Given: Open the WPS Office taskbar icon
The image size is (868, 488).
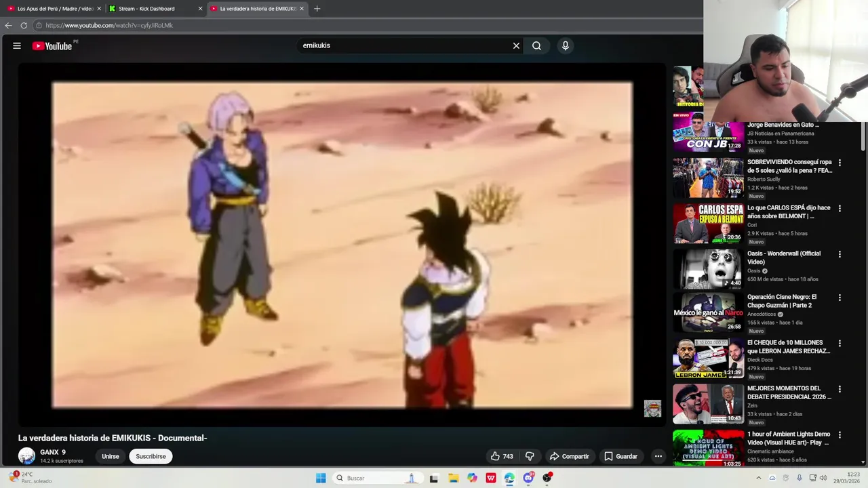Looking at the screenshot, I should click(491, 478).
